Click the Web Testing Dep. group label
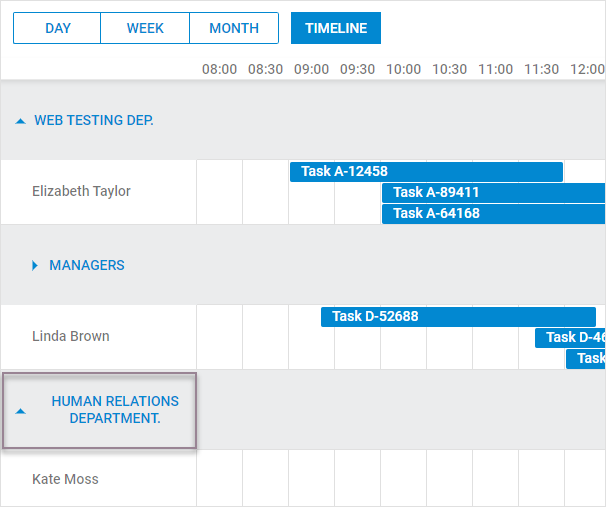 pyautogui.click(x=94, y=121)
